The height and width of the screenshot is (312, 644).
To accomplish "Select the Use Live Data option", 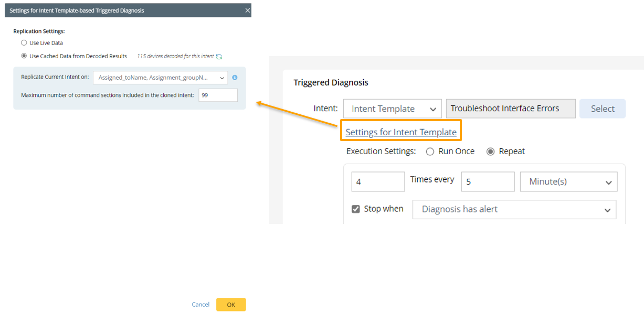I will (24, 43).
